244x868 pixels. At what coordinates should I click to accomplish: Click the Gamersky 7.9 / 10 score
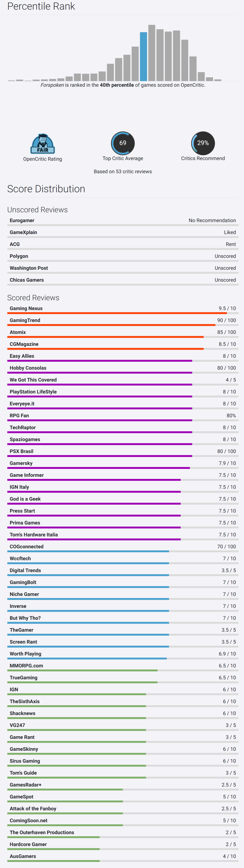[x=227, y=463]
